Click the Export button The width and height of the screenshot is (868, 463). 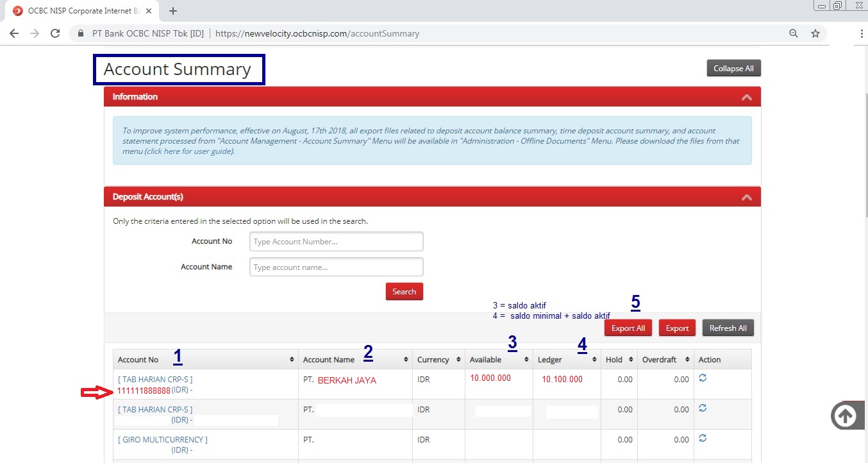point(677,328)
